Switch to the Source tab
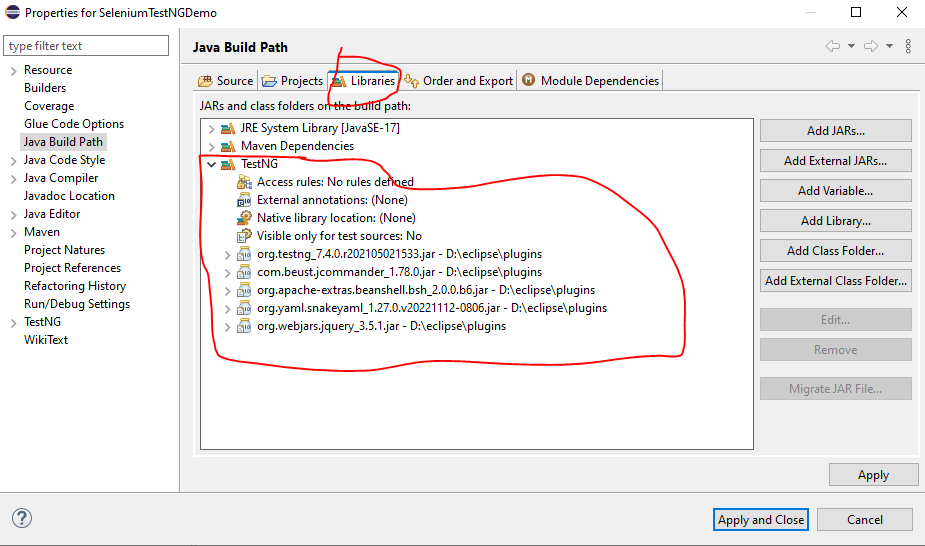The image size is (925, 546). click(225, 81)
